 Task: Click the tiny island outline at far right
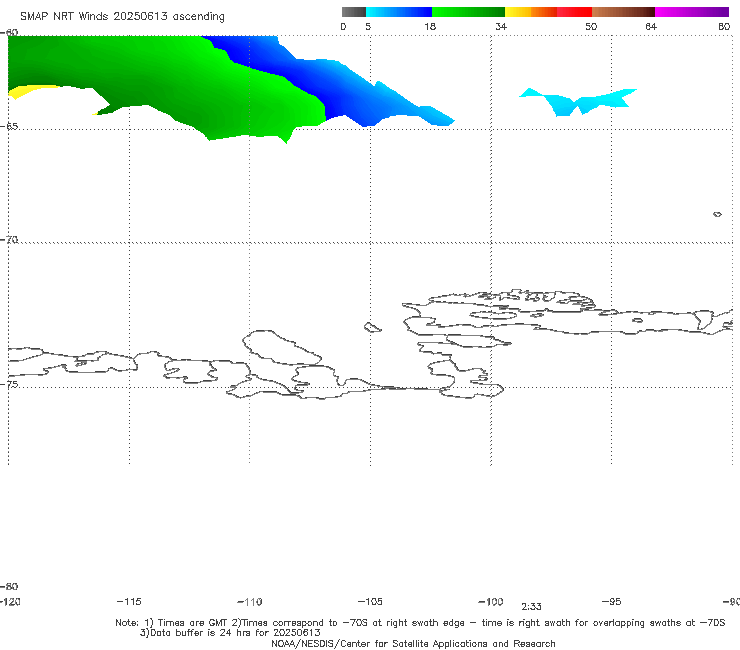click(x=717, y=214)
